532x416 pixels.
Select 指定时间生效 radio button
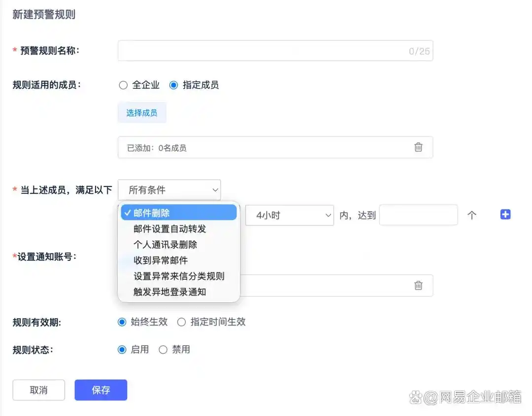click(x=181, y=322)
